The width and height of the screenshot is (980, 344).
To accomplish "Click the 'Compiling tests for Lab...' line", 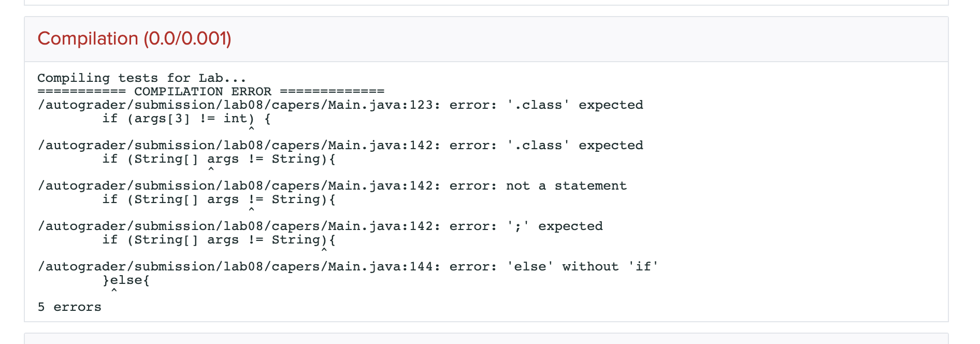I will tap(141, 78).
